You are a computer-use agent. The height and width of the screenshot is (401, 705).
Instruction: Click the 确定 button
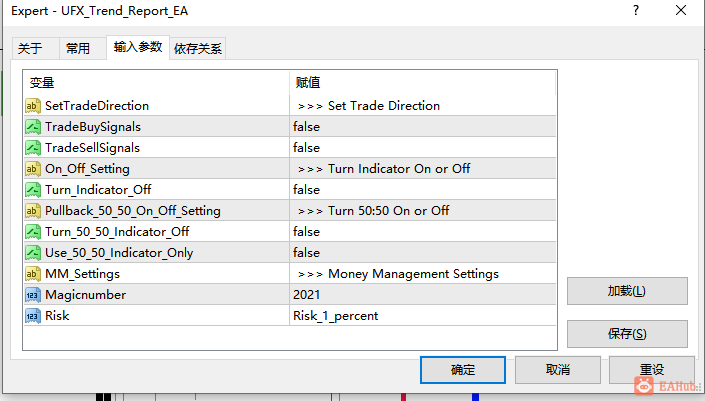[463, 370]
